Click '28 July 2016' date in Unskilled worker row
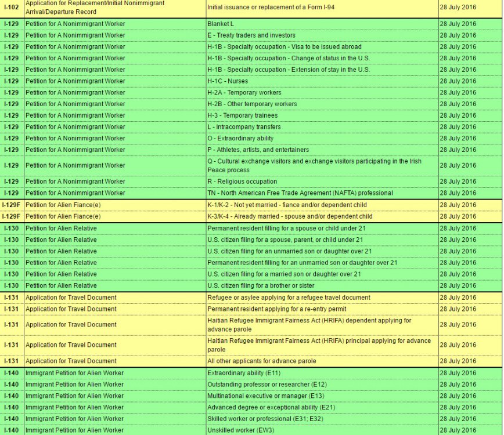 click(x=470, y=430)
